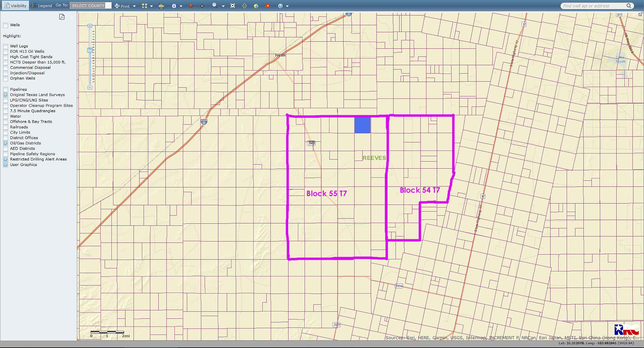Export panel to PDF icon

pos(62,17)
